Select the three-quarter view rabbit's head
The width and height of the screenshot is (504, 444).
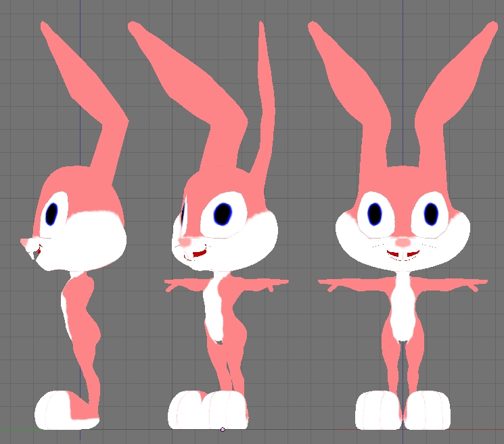(x=225, y=218)
